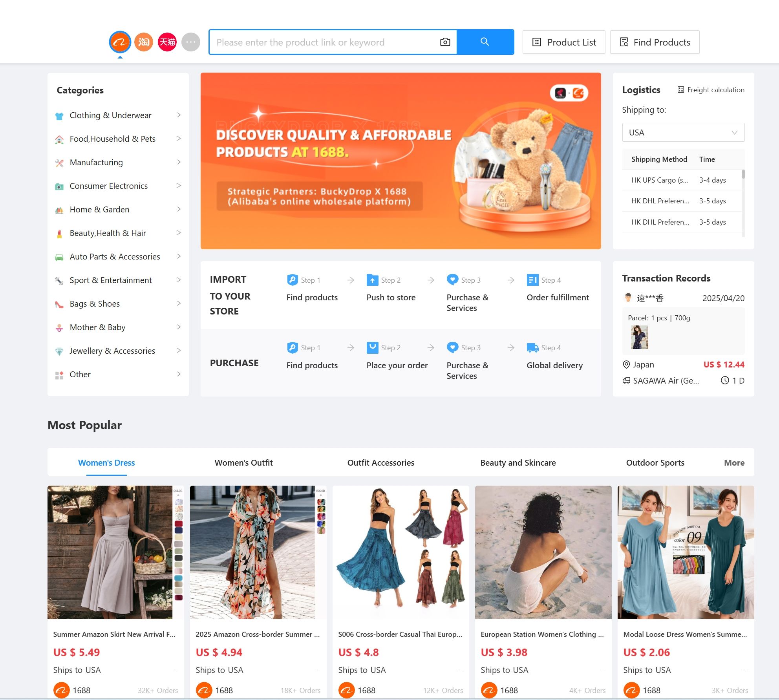Click the Beauty, Health & Hair lipstick icon
Image resolution: width=779 pixels, height=700 pixels.
(59, 234)
